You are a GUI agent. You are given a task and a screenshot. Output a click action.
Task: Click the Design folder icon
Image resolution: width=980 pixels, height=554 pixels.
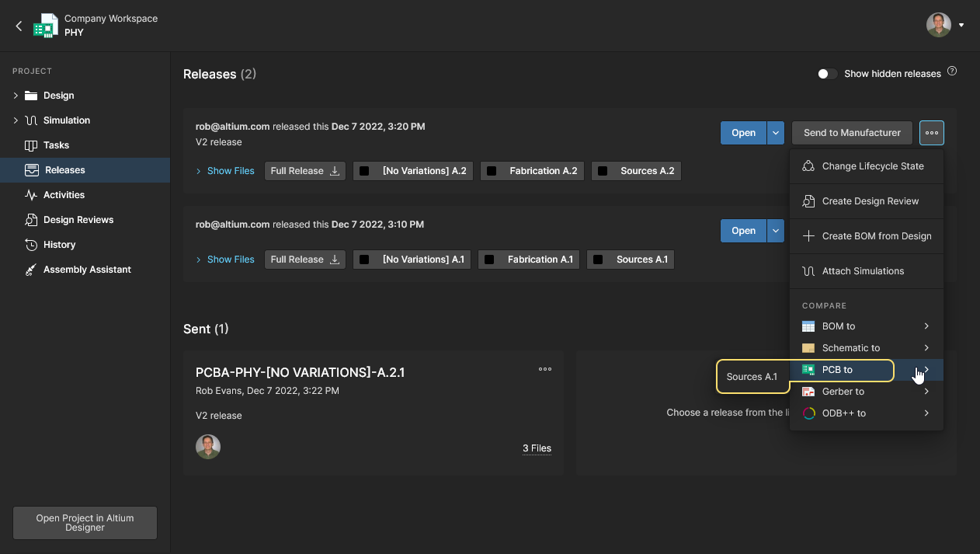[x=31, y=96]
